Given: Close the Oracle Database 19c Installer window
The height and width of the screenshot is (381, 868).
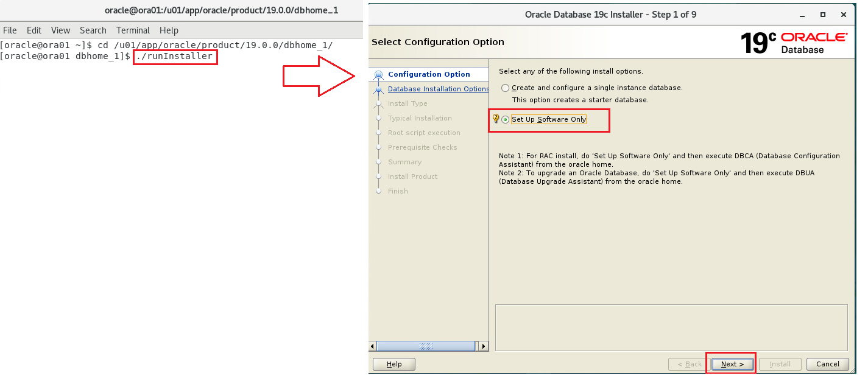Looking at the screenshot, I should 843,15.
